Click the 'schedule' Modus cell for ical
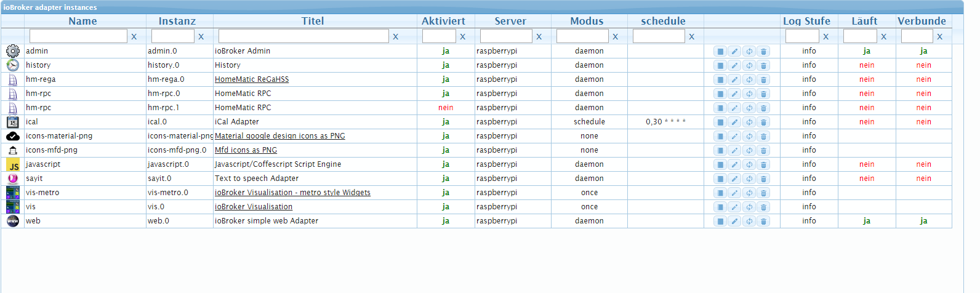The height and width of the screenshot is (293, 980). tap(589, 122)
